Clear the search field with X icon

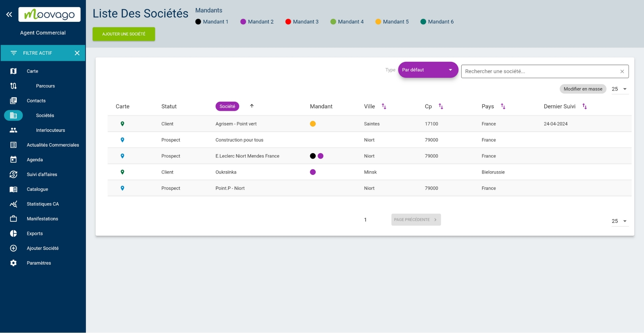coord(622,72)
